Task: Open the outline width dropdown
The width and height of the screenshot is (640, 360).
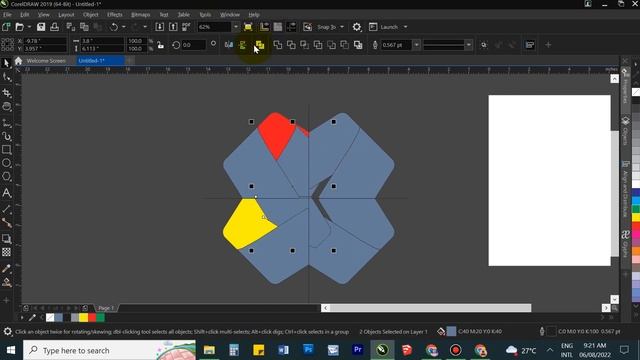Action: 416,45
